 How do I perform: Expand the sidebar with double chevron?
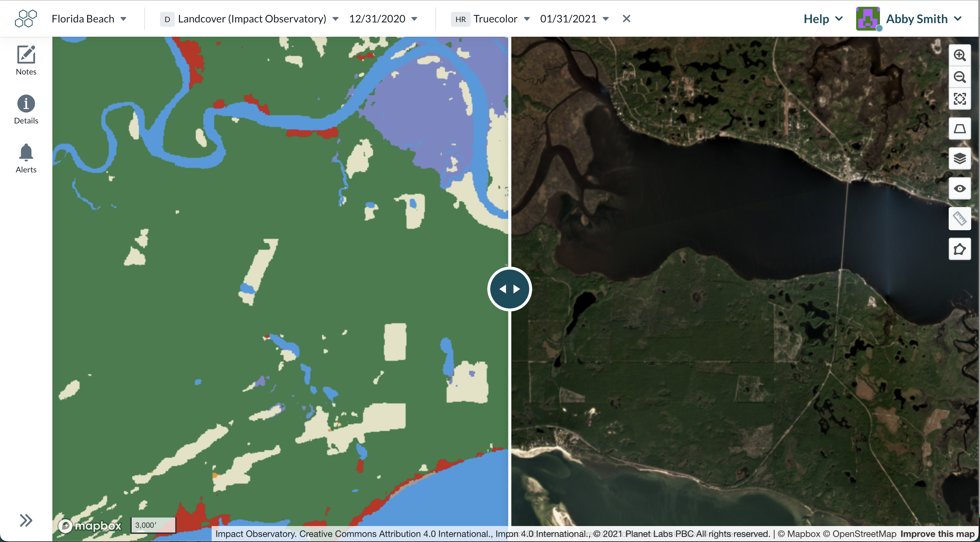(x=26, y=520)
